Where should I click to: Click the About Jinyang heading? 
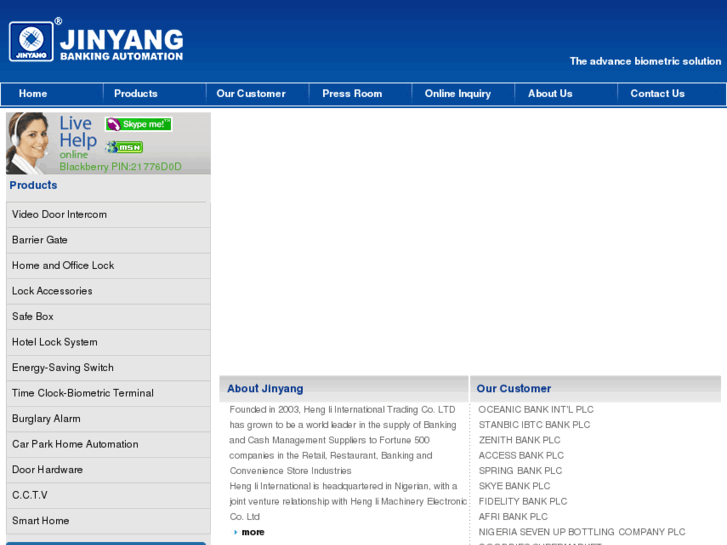point(265,389)
